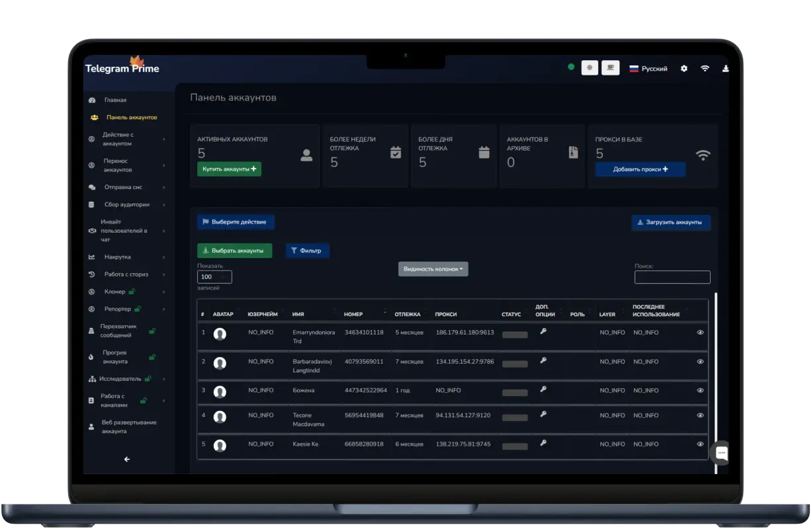
Task: Expand Работа с сториз menu
Action: [x=126, y=274]
